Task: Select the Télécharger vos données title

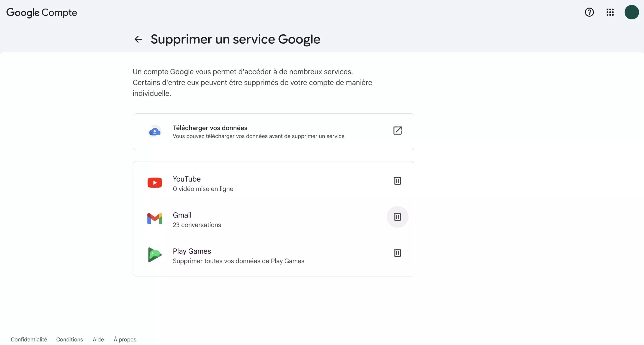Action: [210, 128]
